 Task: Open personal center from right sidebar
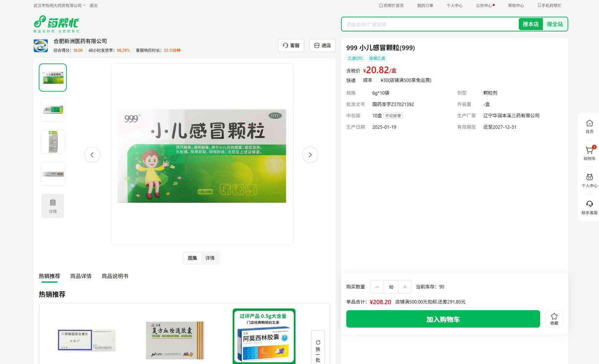click(x=589, y=180)
